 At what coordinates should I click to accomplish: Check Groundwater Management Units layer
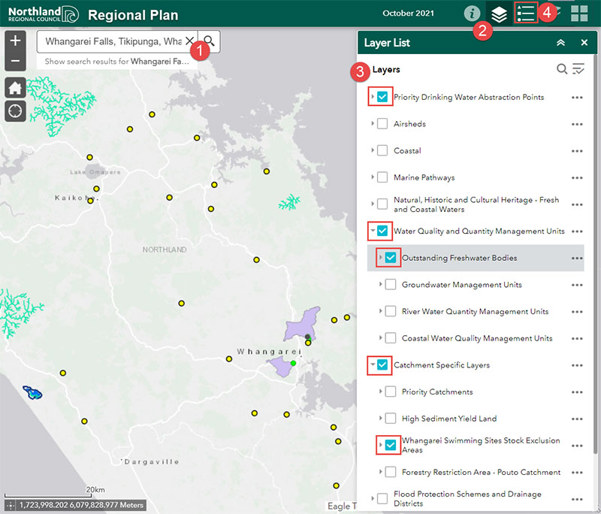[x=390, y=284]
